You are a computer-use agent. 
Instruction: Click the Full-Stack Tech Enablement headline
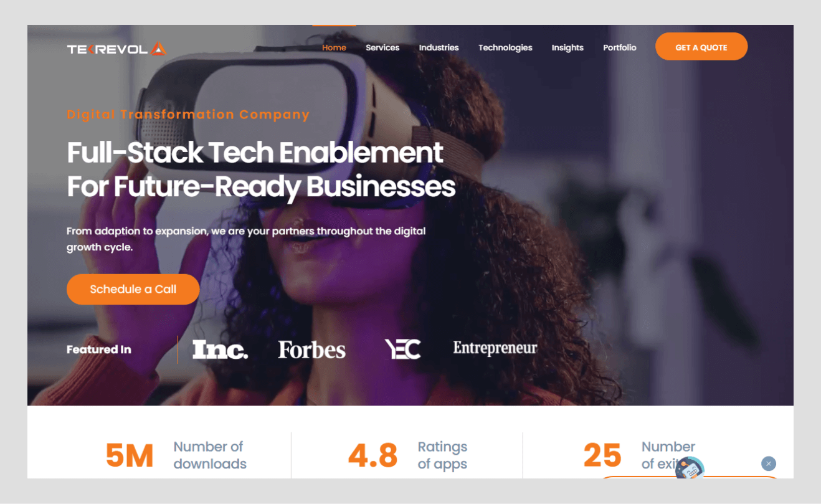tap(261, 169)
